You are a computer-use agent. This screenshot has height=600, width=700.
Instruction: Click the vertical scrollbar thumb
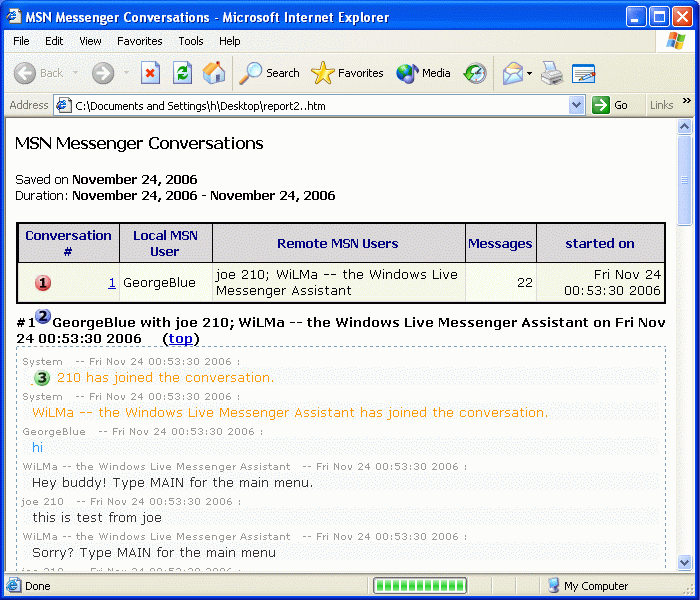click(x=684, y=180)
